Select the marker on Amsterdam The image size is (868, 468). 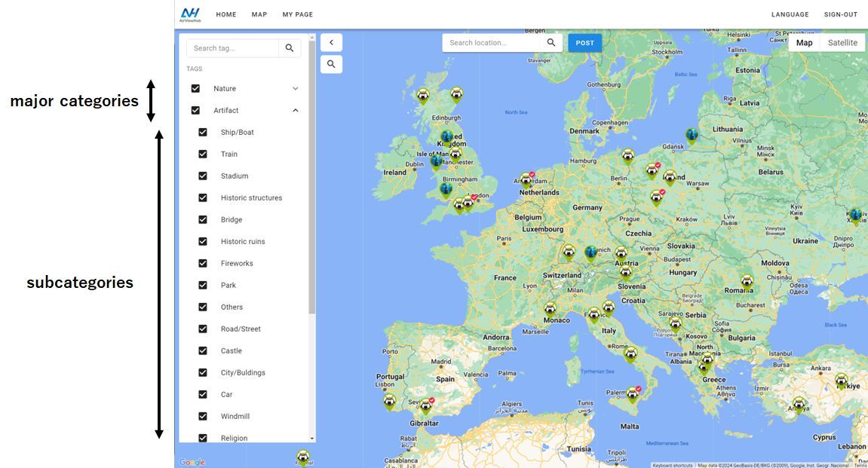tap(526, 179)
